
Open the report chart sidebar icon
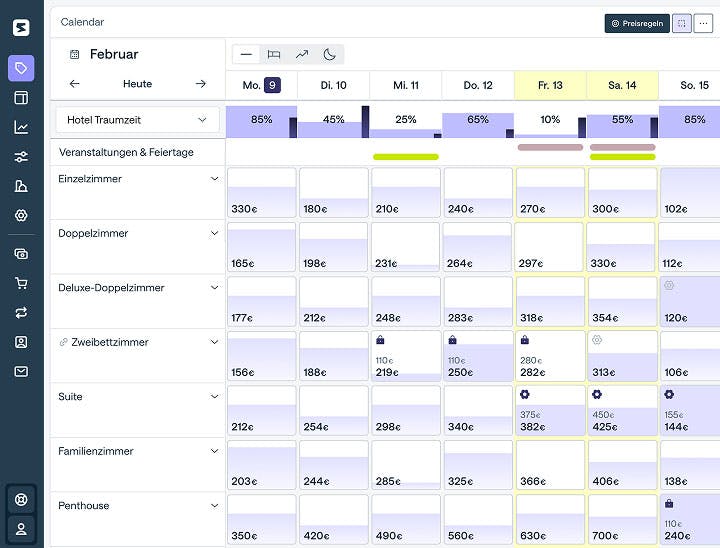pos(21,186)
